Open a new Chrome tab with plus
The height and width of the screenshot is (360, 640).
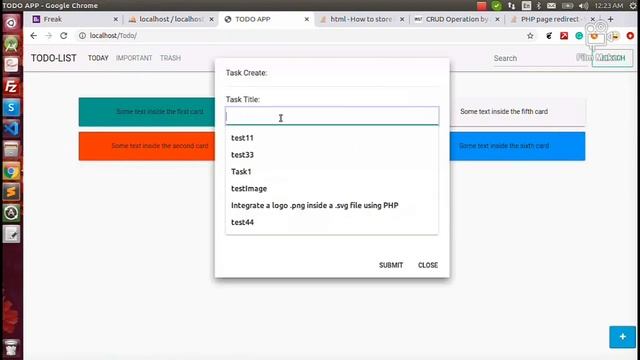pyautogui.click(x=611, y=19)
